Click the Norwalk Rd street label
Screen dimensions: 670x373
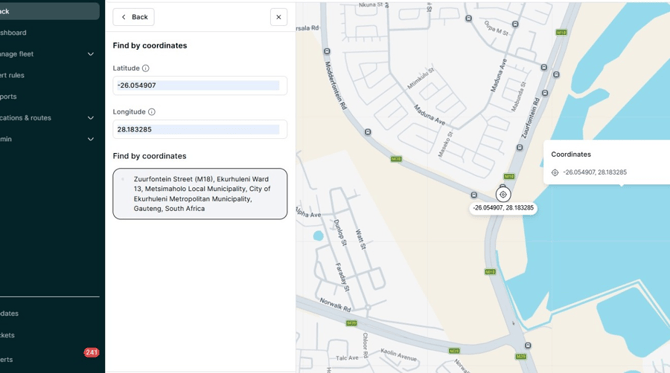point(335,305)
